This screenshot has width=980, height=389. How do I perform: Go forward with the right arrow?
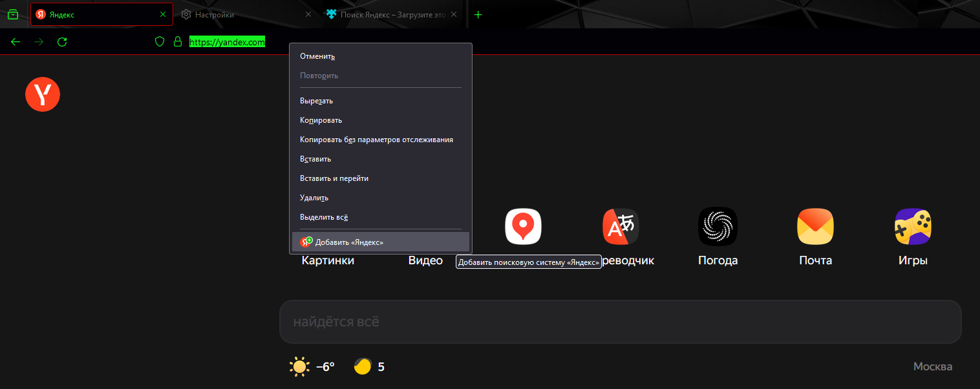pos(39,42)
